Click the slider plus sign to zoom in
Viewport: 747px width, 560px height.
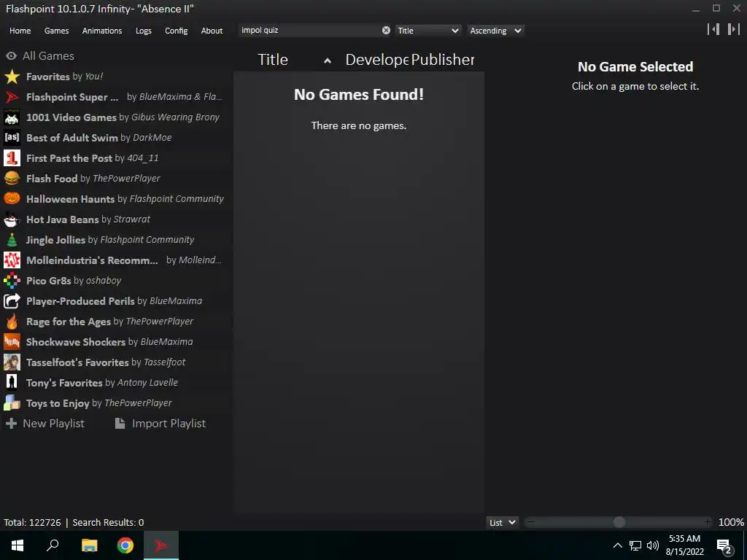tap(707, 522)
